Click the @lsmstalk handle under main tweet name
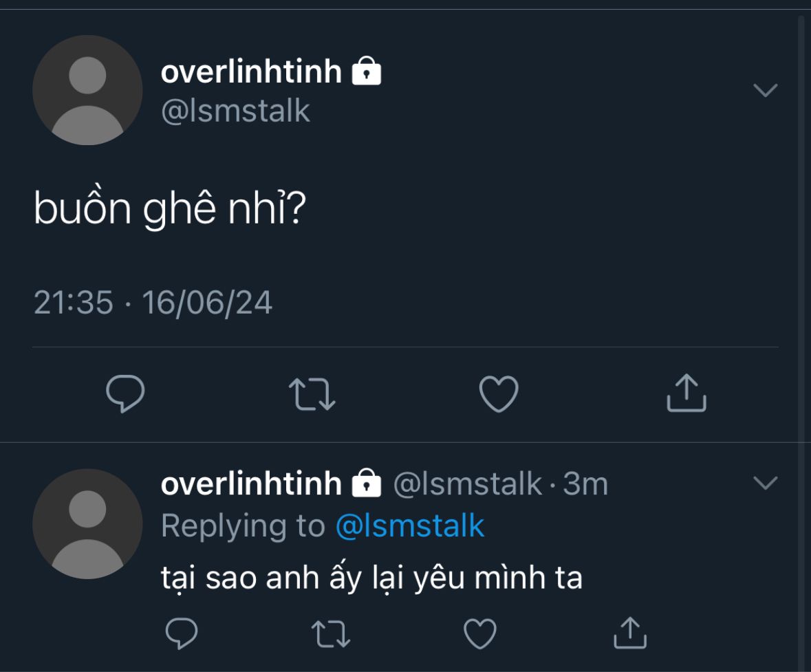811x672 pixels. [235, 111]
